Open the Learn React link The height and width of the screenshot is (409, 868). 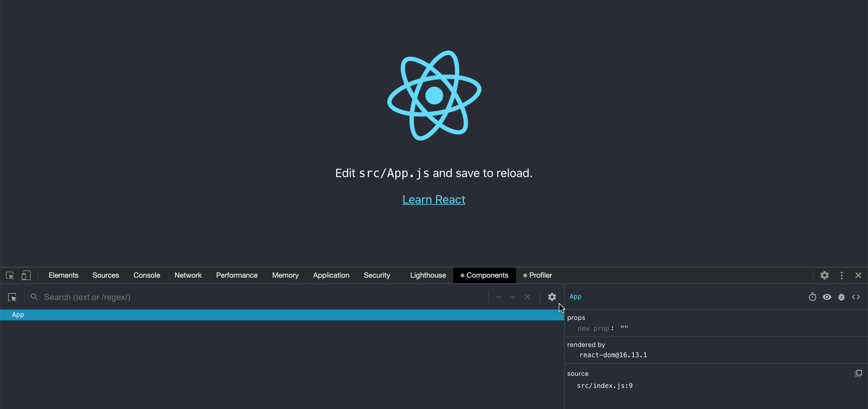pos(434,200)
